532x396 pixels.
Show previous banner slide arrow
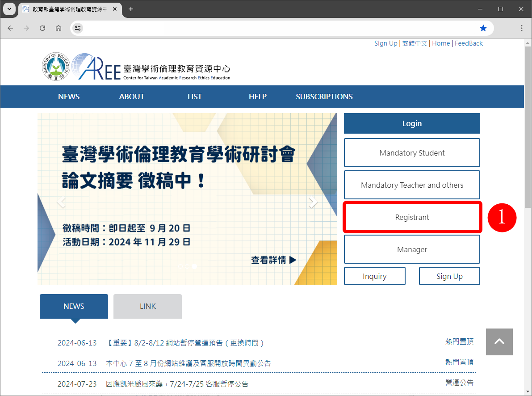coord(61,202)
